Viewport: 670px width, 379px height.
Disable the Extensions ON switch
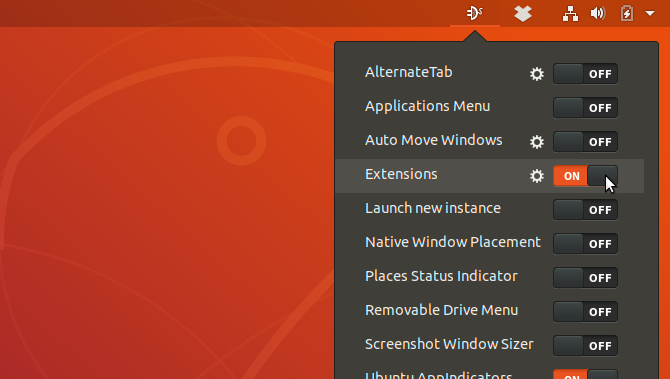click(x=585, y=176)
